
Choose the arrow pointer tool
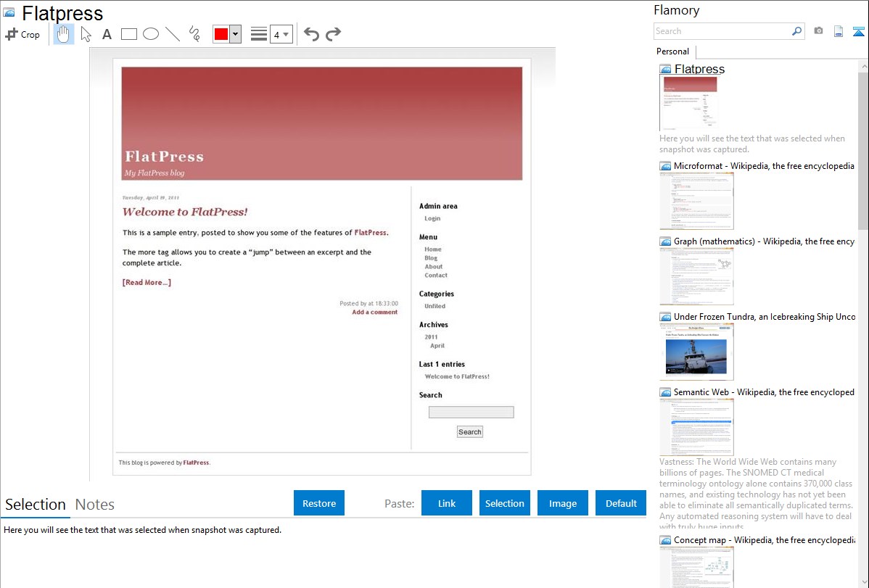[86, 34]
